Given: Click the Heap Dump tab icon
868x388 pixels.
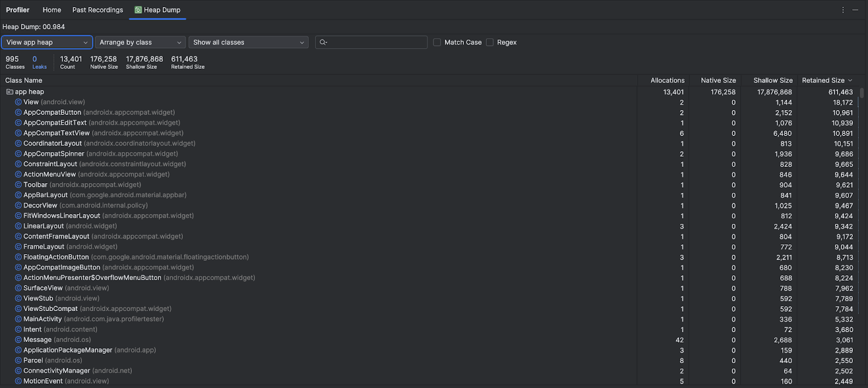Looking at the screenshot, I should (x=138, y=10).
